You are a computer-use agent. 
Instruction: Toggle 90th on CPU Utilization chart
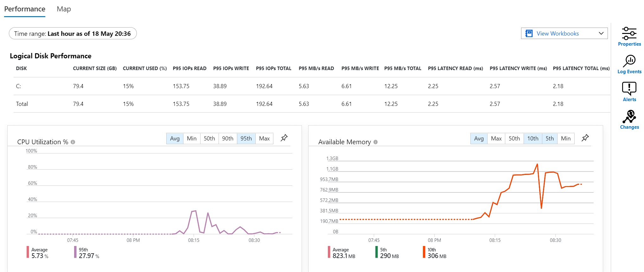click(x=228, y=139)
